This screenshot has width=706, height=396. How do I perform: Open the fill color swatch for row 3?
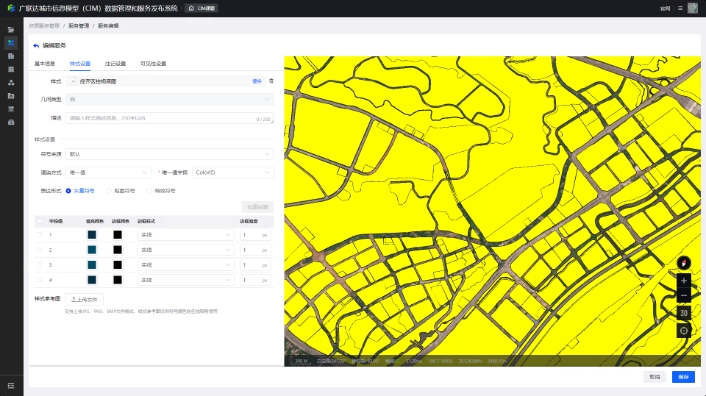pyautogui.click(x=92, y=265)
